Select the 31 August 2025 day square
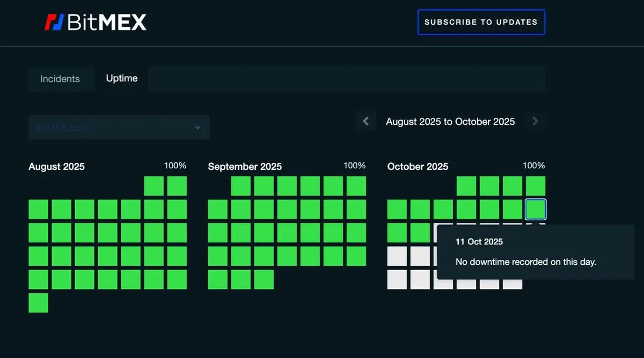The image size is (644, 358). [38, 303]
